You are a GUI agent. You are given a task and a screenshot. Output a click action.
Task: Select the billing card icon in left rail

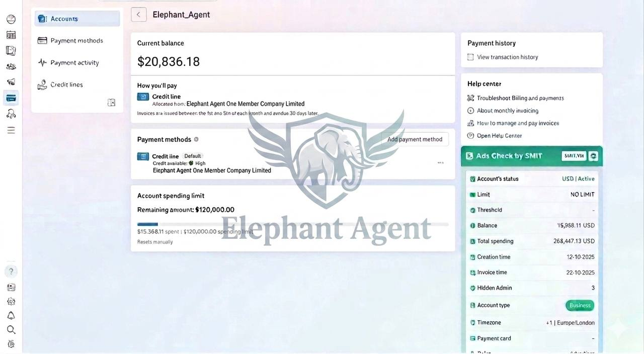(x=11, y=98)
